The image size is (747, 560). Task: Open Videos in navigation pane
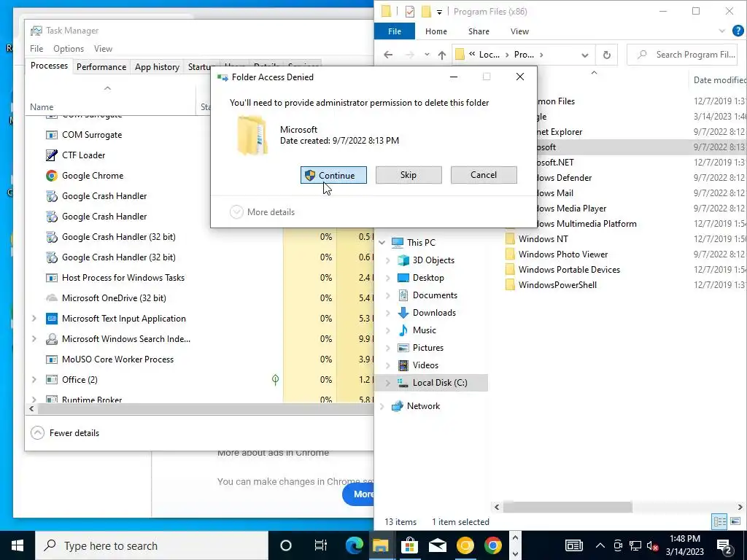[425, 365]
